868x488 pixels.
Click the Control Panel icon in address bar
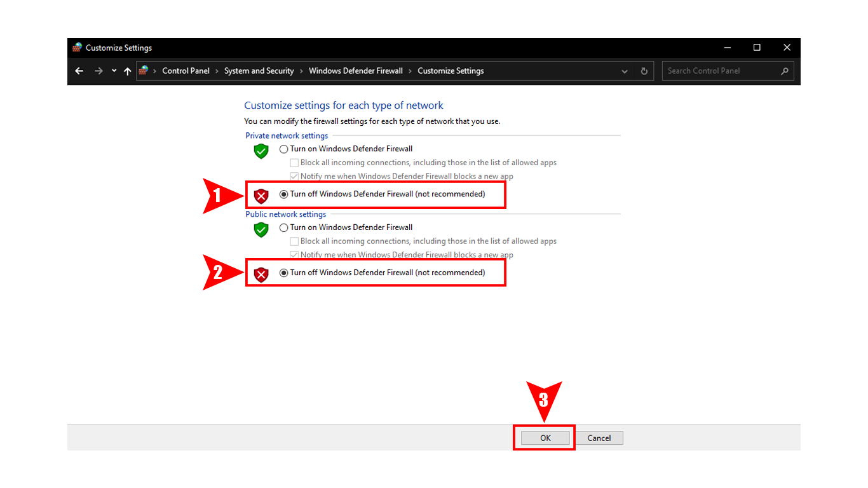(144, 71)
